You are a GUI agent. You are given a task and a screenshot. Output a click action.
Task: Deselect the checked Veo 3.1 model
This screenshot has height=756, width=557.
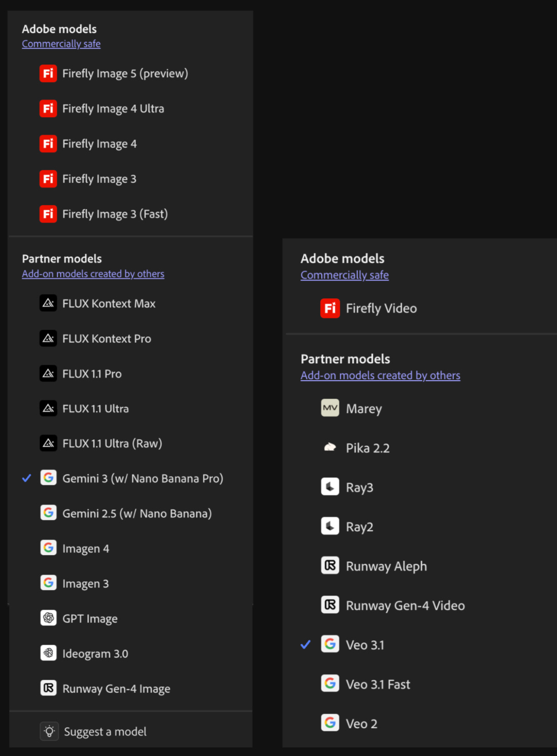coord(365,644)
